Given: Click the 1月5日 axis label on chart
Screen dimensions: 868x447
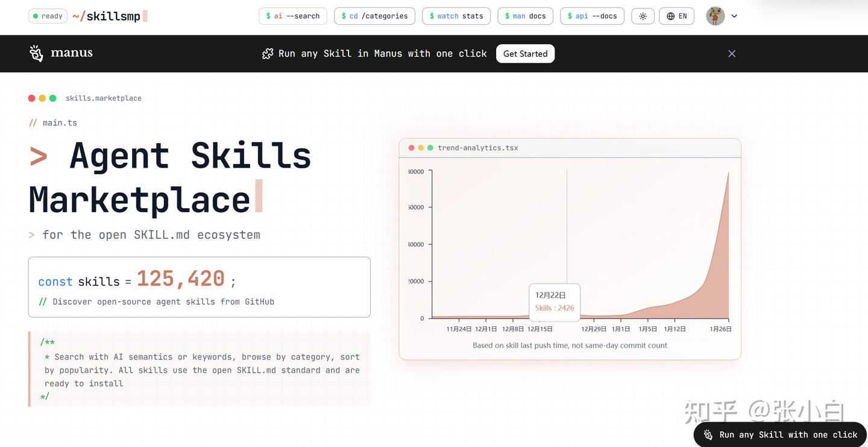Looking at the screenshot, I should coord(648,329).
